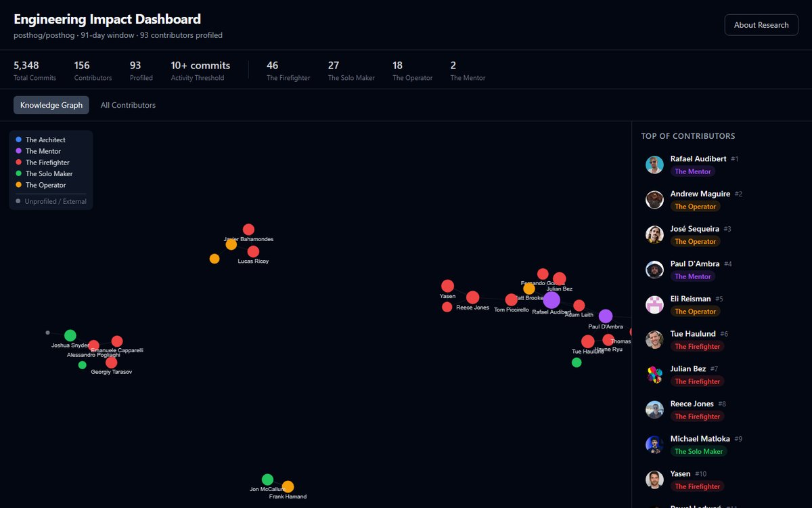Viewport: 812px width, 508px height.
Task: Select the Engineering Impact Dashboard title
Action: click(x=107, y=19)
